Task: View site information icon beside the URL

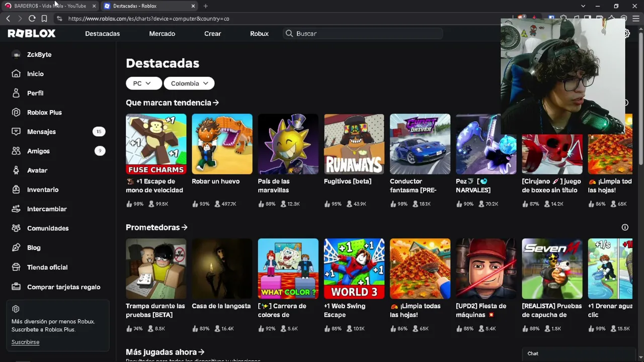Action: [59, 19]
